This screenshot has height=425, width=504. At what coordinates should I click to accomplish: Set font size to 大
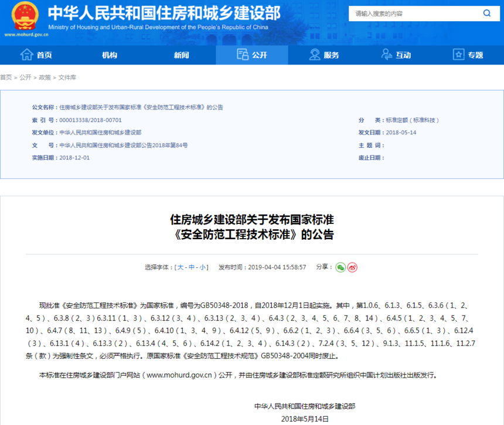[x=181, y=267]
